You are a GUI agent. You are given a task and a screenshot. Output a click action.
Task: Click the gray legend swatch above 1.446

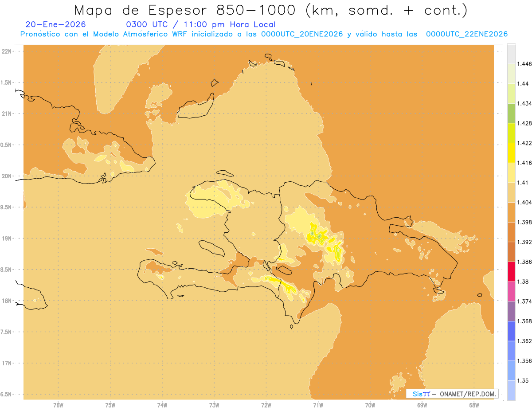coord(511,54)
